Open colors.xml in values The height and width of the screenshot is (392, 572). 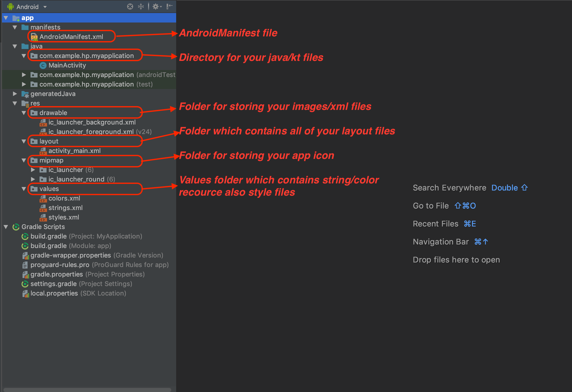pos(64,198)
